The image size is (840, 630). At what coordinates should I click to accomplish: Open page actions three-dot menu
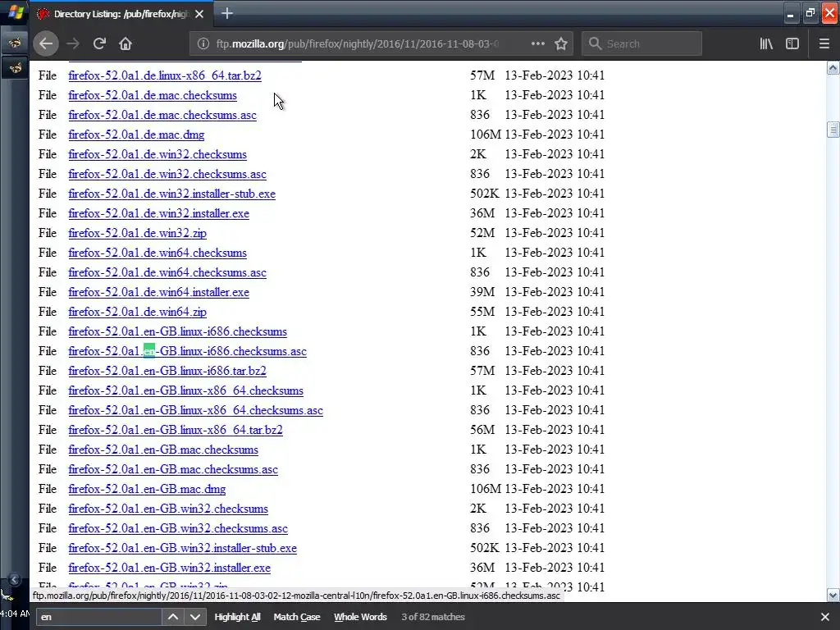pyautogui.click(x=538, y=43)
